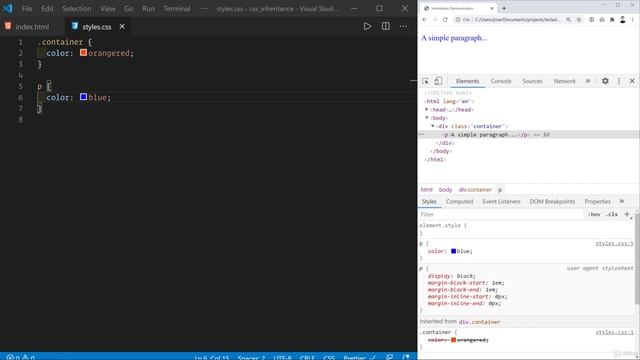Screen dimensions: 640x360
Task: Click the .container selector on line 1
Action: point(60,42)
